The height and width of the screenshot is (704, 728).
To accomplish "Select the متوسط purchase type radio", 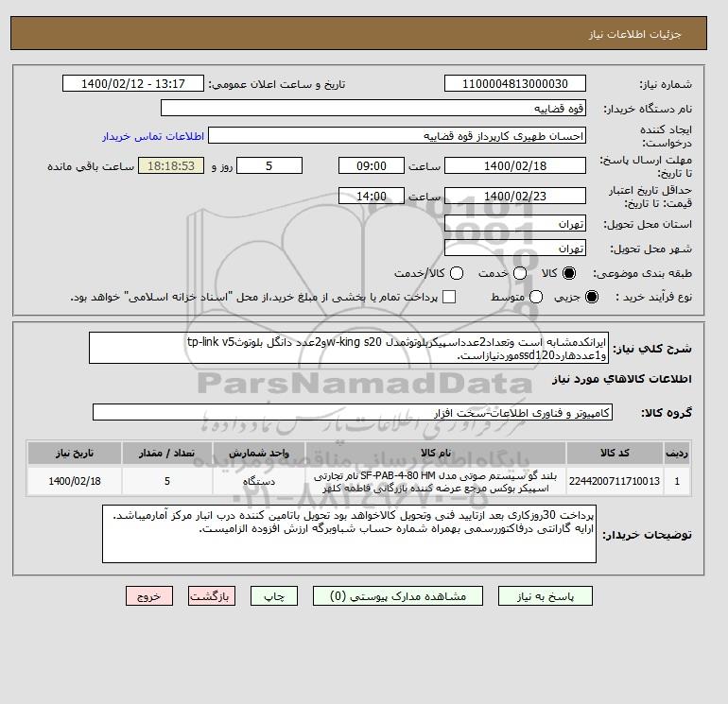I will (x=536, y=297).
